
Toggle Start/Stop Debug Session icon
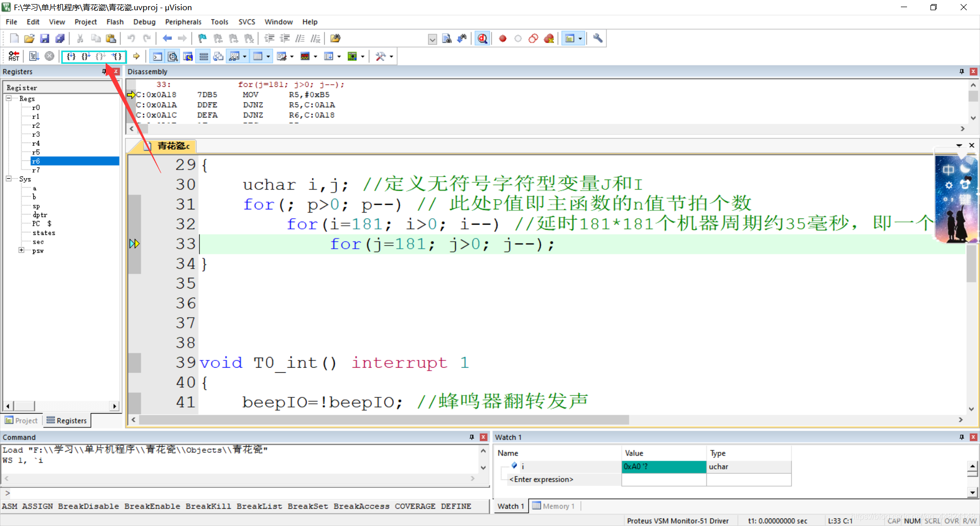pyautogui.click(x=482, y=38)
